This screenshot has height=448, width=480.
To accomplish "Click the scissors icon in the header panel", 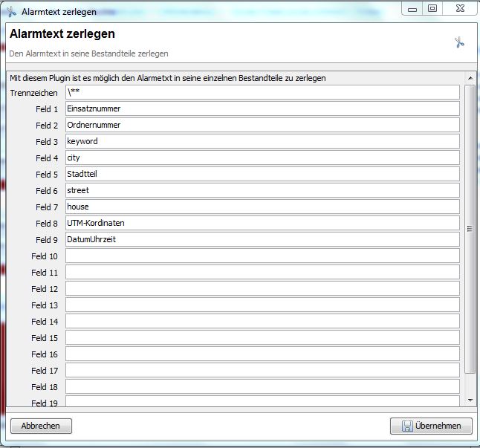I will point(459,42).
